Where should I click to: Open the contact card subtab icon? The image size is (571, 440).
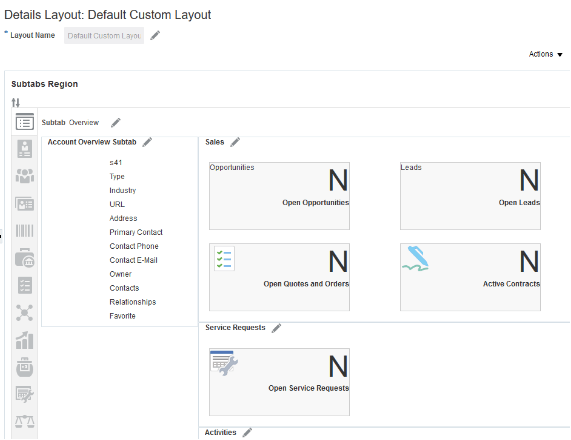(25, 204)
